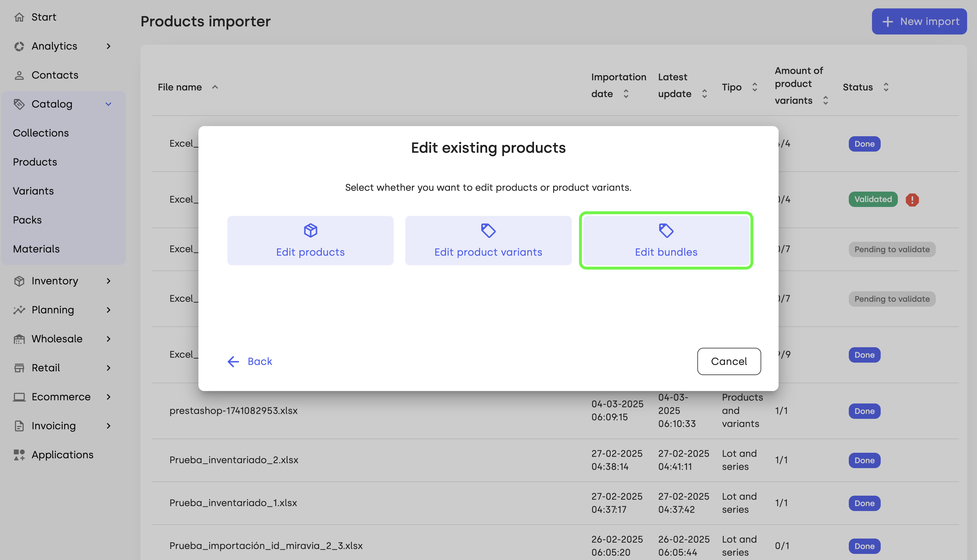Sort by File name arrow
977x560 pixels.
[x=215, y=87]
